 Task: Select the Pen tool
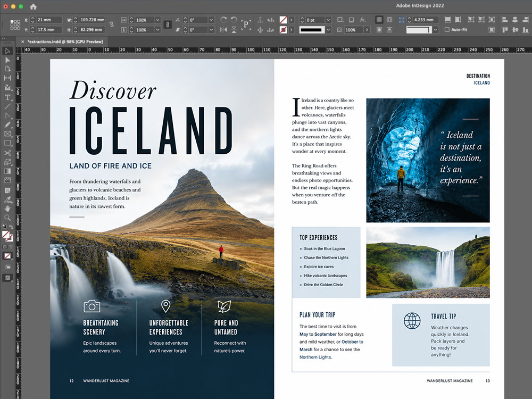pos(7,115)
